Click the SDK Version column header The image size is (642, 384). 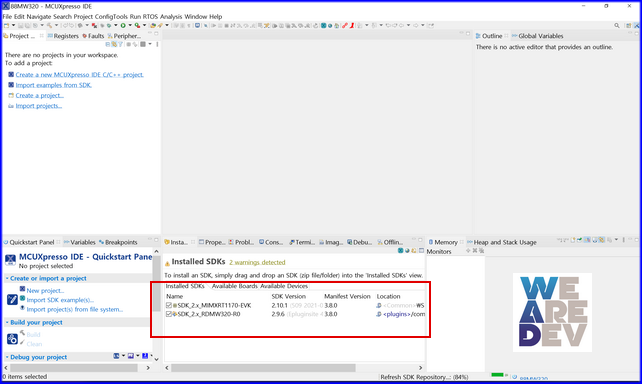click(288, 296)
